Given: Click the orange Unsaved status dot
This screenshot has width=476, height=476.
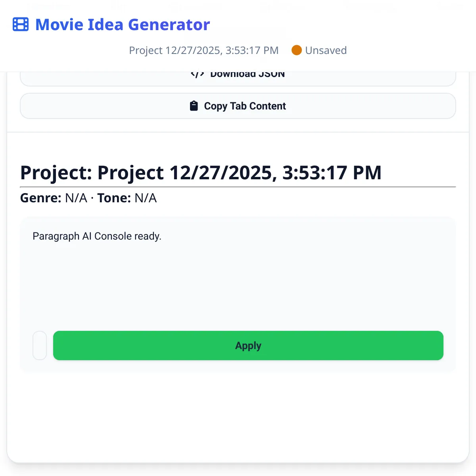Looking at the screenshot, I should (297, 50).
